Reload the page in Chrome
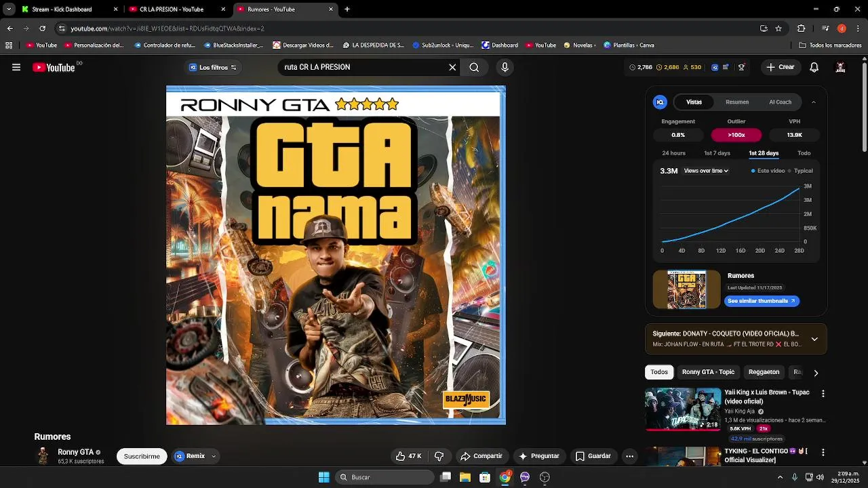This screenshot has height=488, width=868. click(42, 28)
